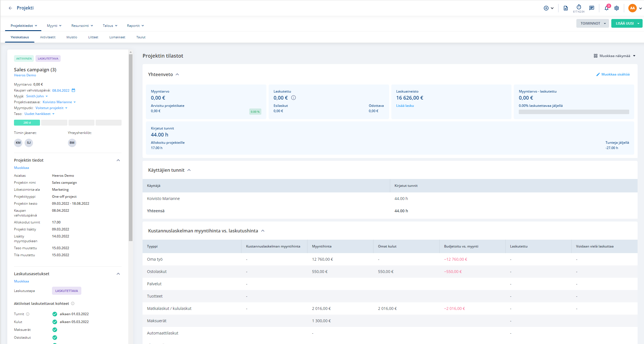
Task: Open the chat messages icon
Action: click(x=591, y=8)
